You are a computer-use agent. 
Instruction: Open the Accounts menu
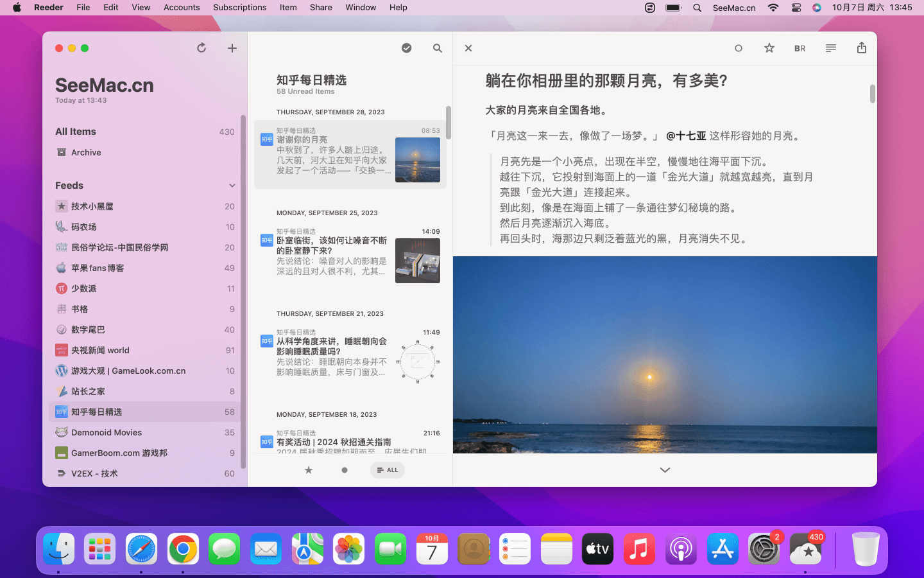[182, 8]
